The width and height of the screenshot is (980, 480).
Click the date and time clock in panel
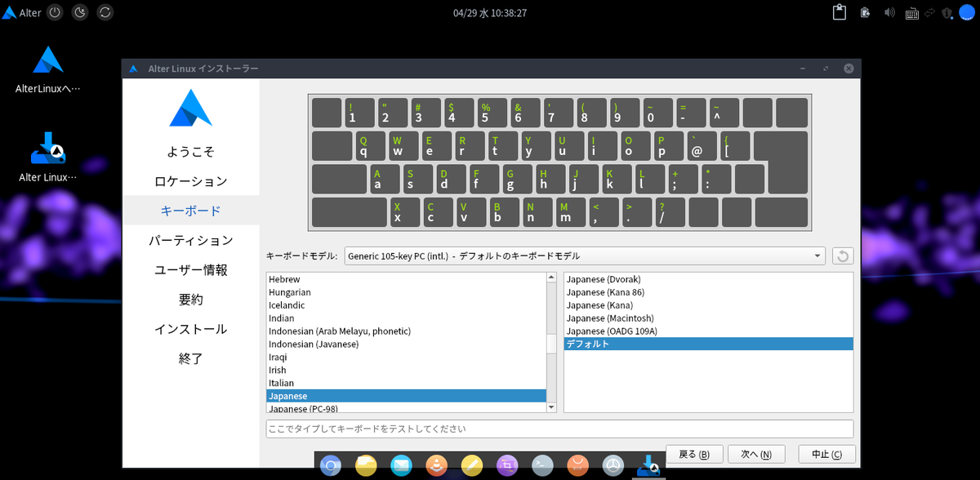coord(488,13)
